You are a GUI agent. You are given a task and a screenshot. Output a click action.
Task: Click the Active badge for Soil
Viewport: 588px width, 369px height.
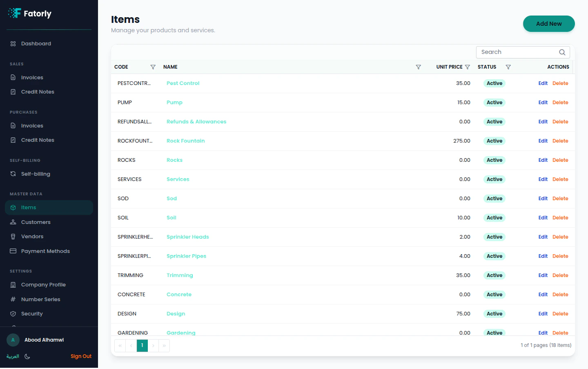click(x=494, y=218)
